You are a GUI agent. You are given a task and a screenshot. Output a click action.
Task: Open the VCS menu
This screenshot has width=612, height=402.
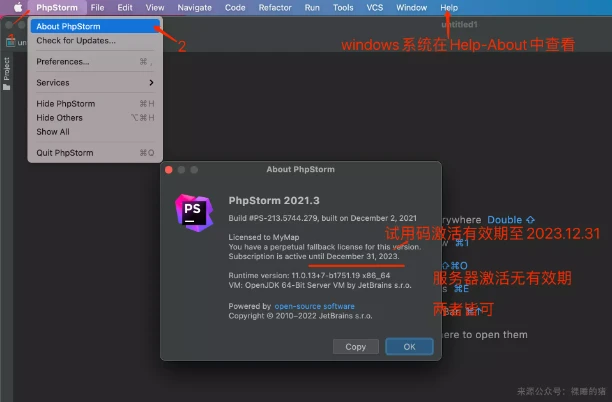tap(375, 7)
